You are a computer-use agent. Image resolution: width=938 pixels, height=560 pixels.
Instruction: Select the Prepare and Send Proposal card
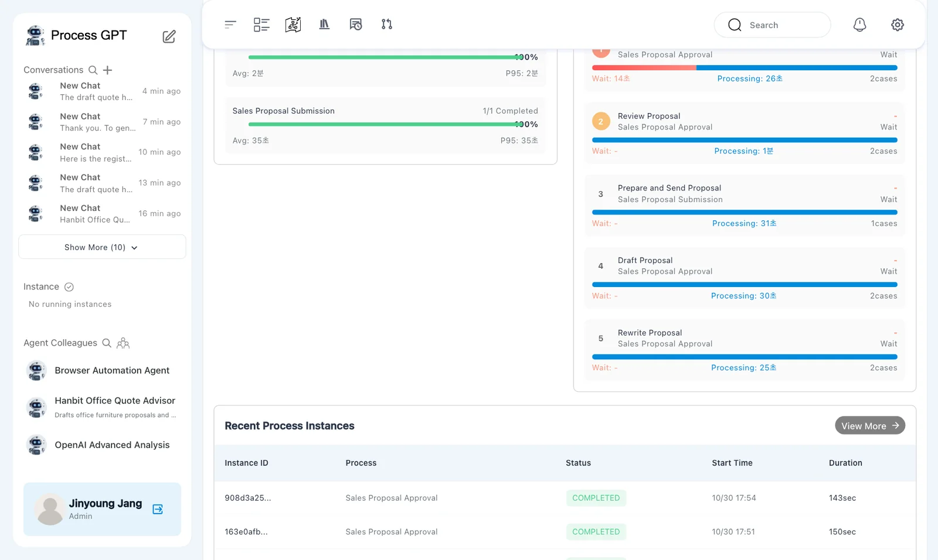coord(745,206)
